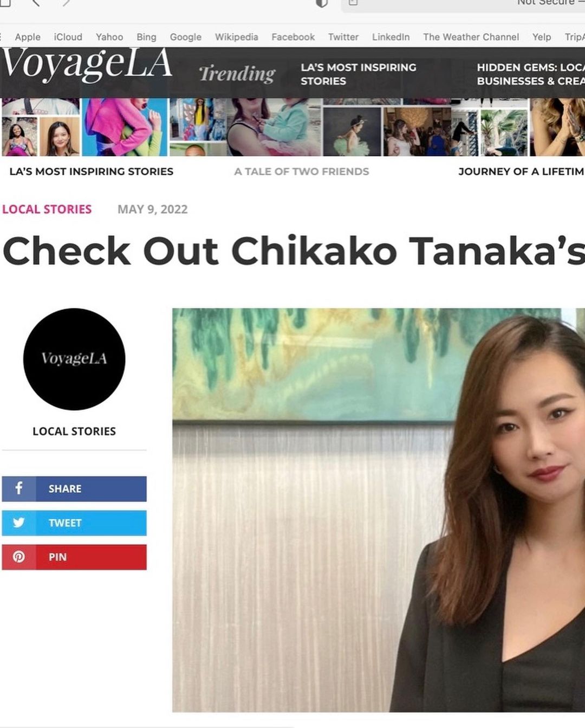Open the Wikipedia bookmark
The image size is (585, 728).
coord(236,37)
